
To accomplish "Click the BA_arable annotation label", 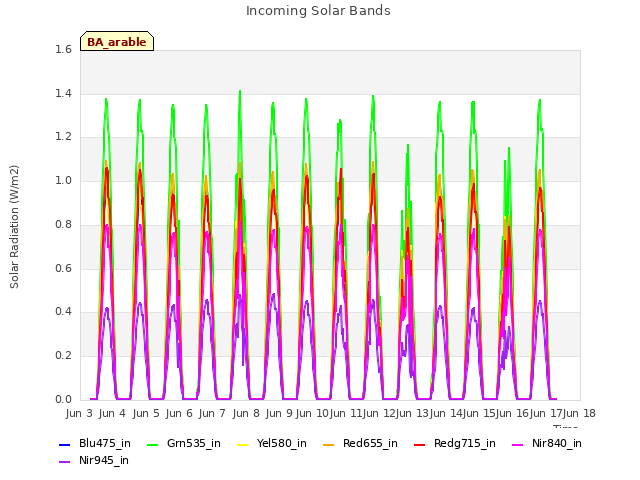I will (117, 42).
